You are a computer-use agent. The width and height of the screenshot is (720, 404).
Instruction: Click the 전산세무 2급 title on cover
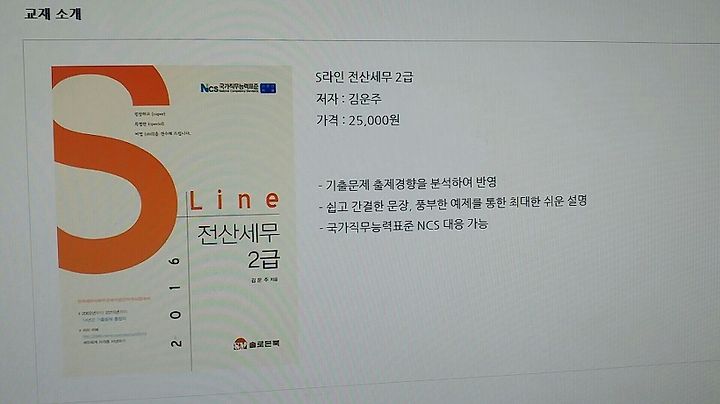tap(239, 246)
